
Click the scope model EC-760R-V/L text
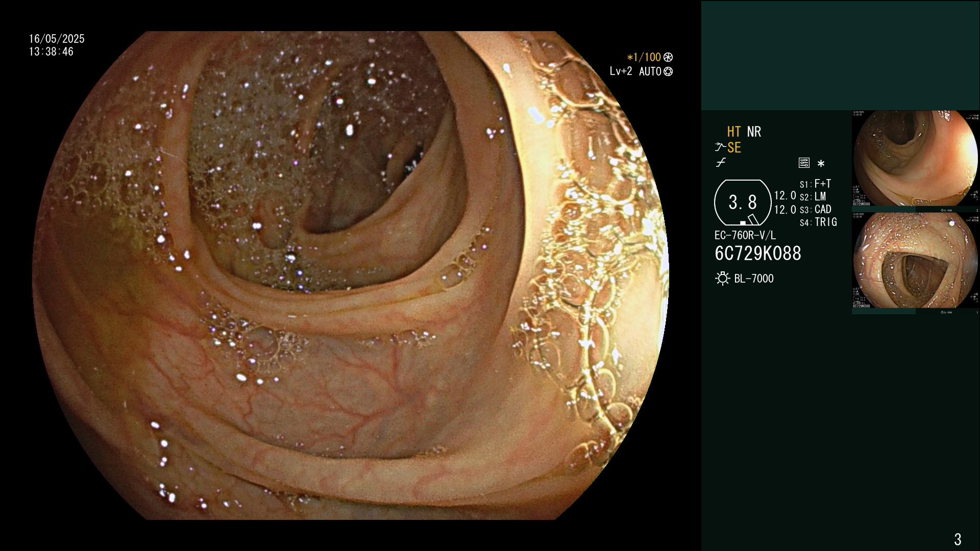pyautogui.click(x=745, y=235)
